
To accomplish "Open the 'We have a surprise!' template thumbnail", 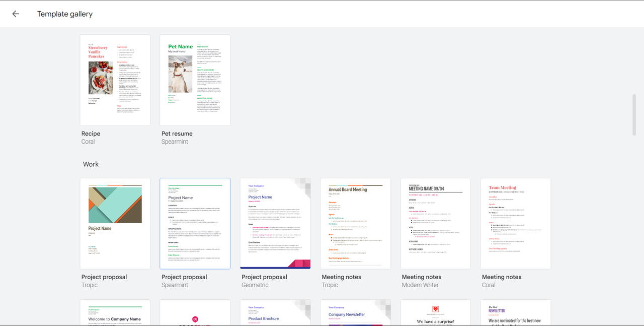I will pos(436,313).
